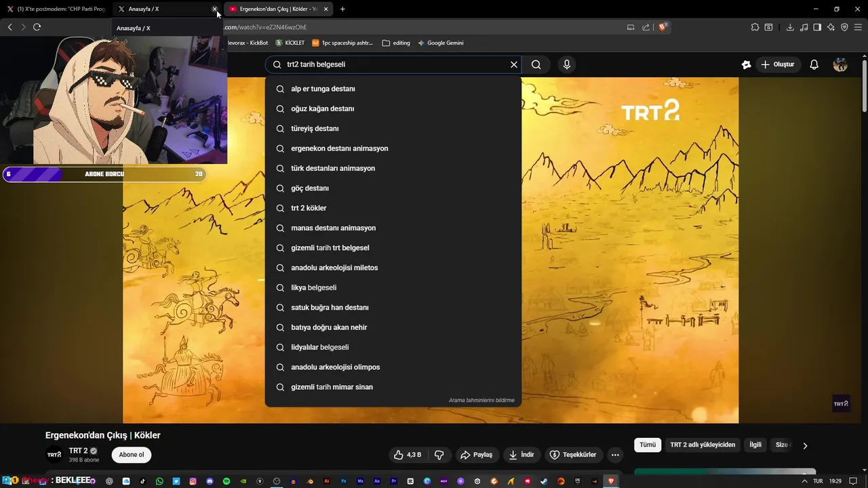Screen dimensions: 868x488
Task: Open the three-dot more actions menu
Action: point(615,455)
